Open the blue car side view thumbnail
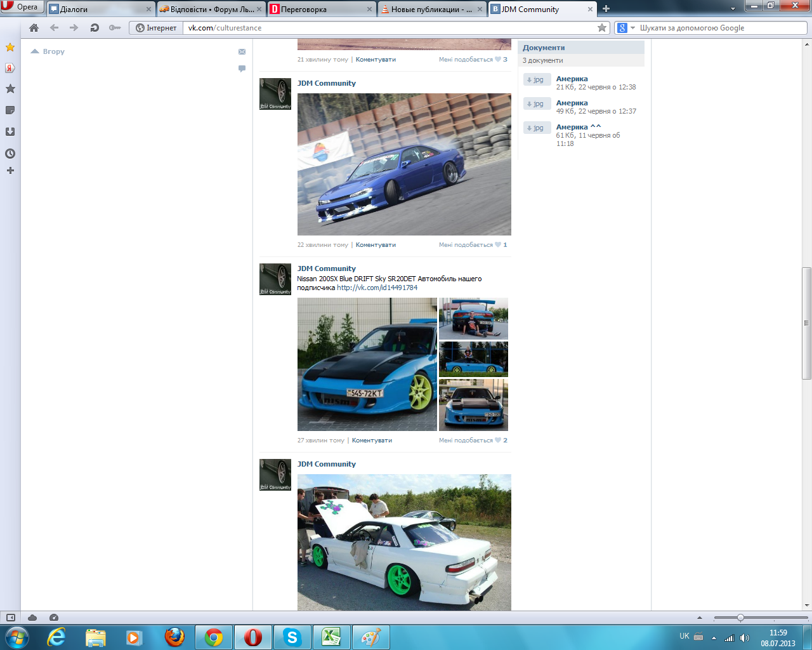This screenshot has width=812, height=650. 473,359
